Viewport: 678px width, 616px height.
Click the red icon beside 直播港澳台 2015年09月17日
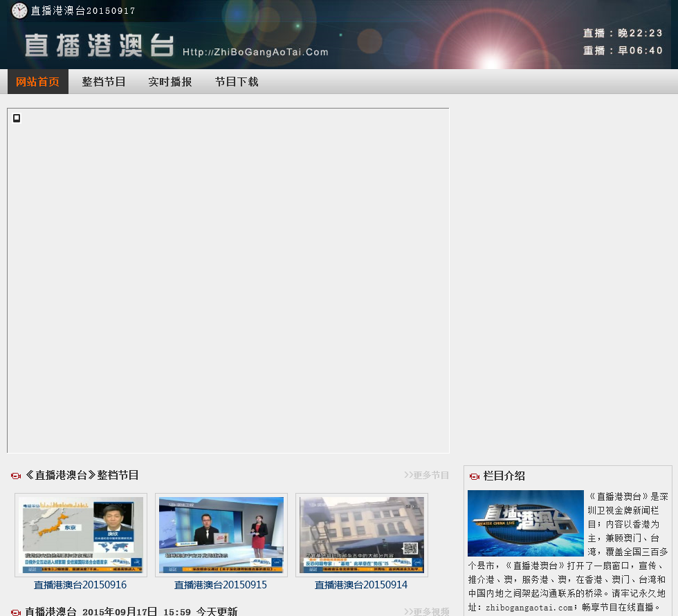16,612
